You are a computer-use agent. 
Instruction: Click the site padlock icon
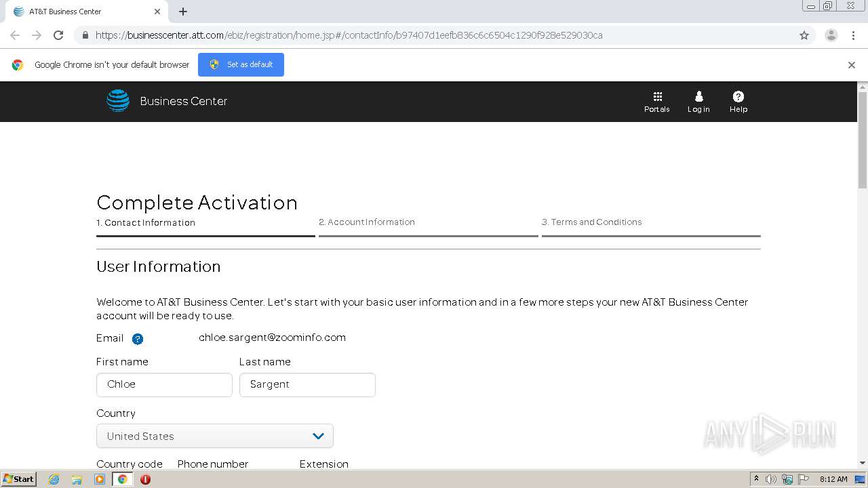85,35
